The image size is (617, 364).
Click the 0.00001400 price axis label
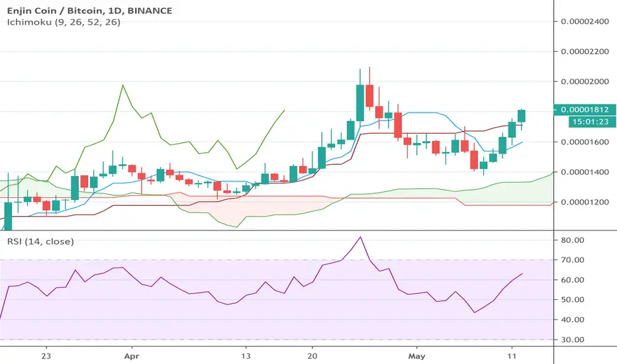585,172
